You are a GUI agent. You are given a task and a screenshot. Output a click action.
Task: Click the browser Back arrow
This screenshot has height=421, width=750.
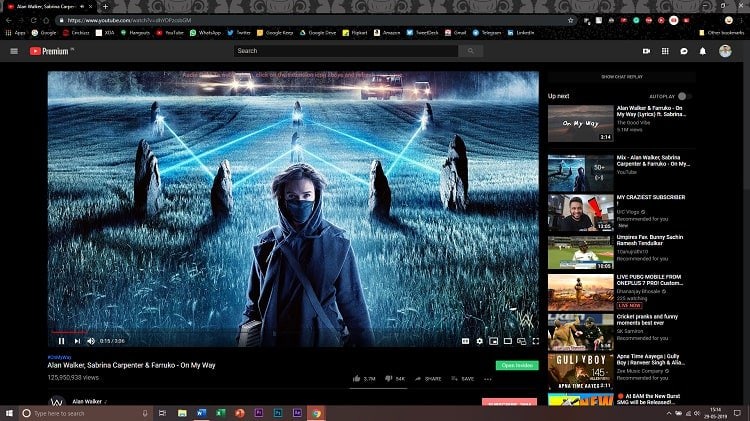pos(9,20)
